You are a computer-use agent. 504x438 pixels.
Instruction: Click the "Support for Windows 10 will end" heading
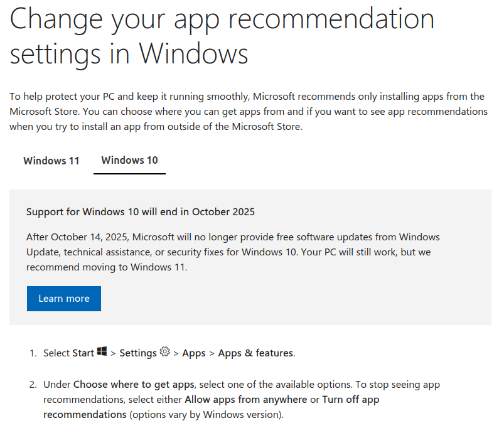point(141,211)
